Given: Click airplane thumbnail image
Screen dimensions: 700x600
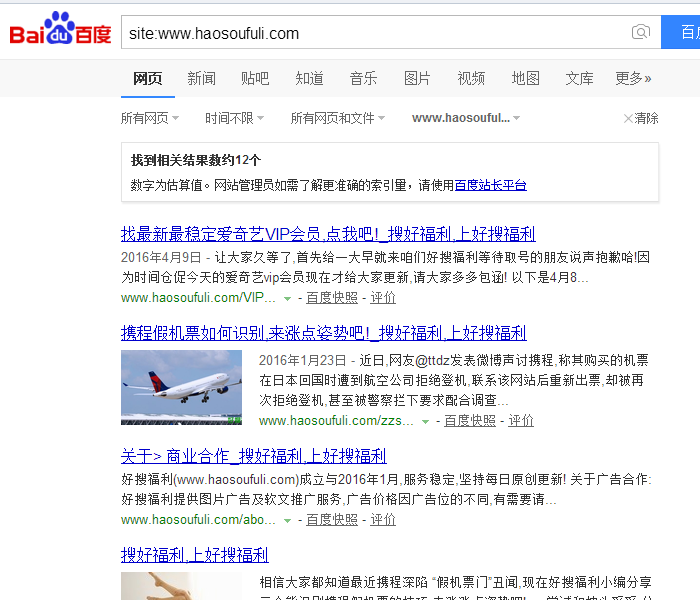Looking at the screenshot, I should [x=181, y=387].
